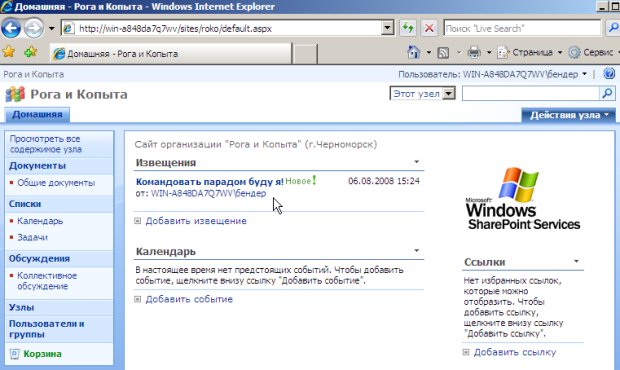
Task: Click 'Добавить событие' link
Action: [x=189, y=299]
